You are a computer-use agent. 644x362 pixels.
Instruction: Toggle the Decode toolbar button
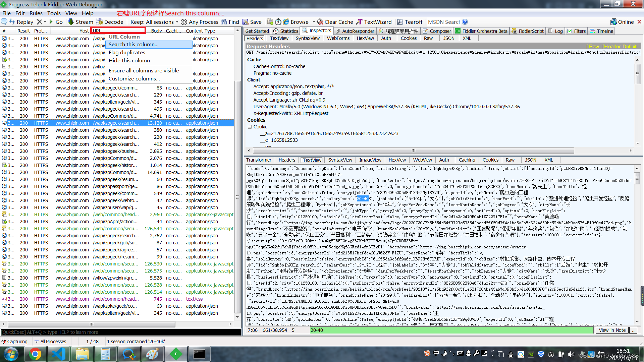tap(110, 22)
